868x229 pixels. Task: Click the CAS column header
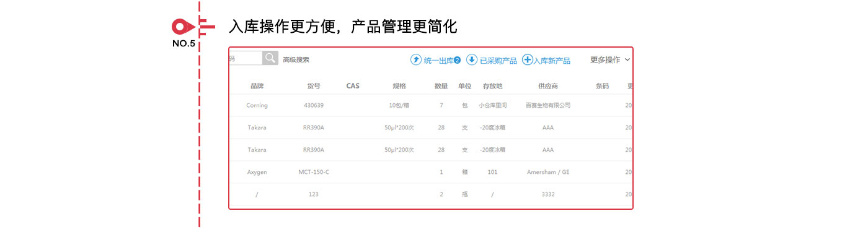(x=353, y=86)
